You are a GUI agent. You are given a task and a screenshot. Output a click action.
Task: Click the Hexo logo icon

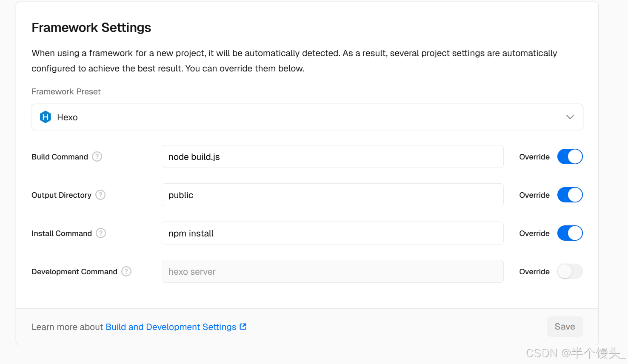pos(46,117)
